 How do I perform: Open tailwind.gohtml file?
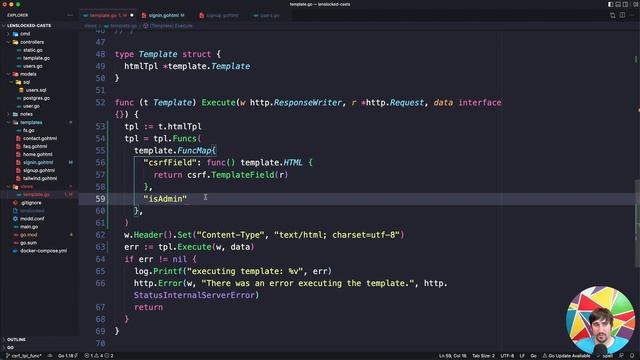pos(40,178)
